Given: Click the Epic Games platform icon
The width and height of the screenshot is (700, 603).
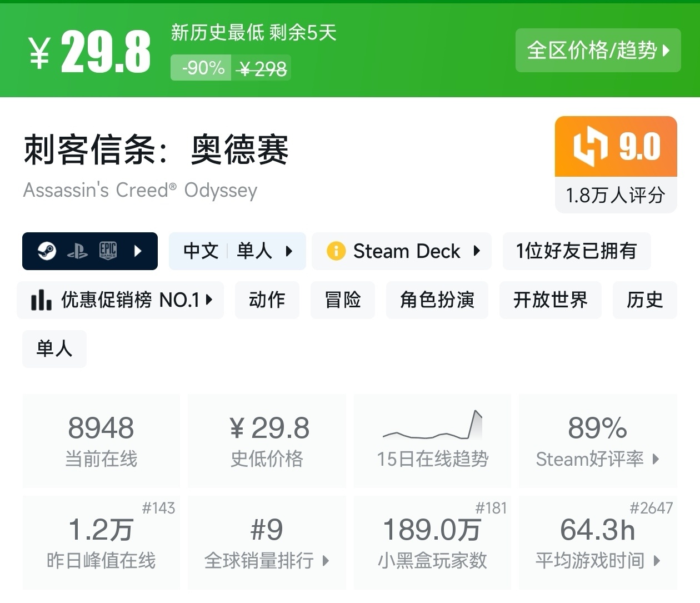Looking at the screenshot, I should pyautogui.click(x=108, y=251).
